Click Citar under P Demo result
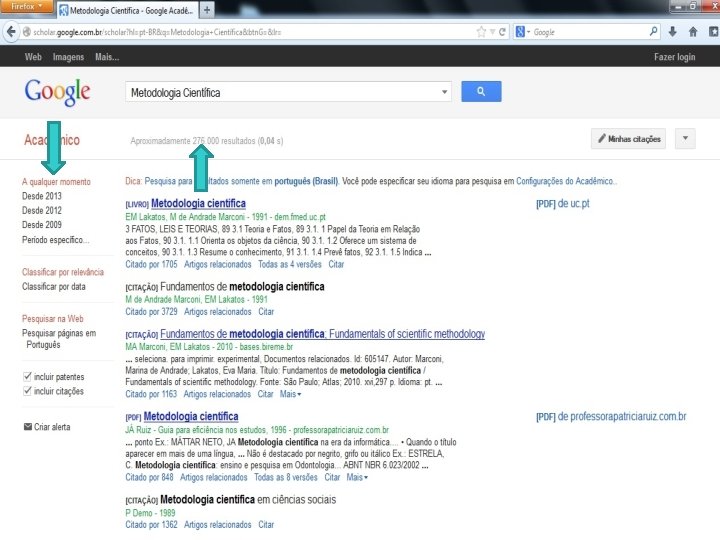Viewport: 720px width, 540px height. 266,524
